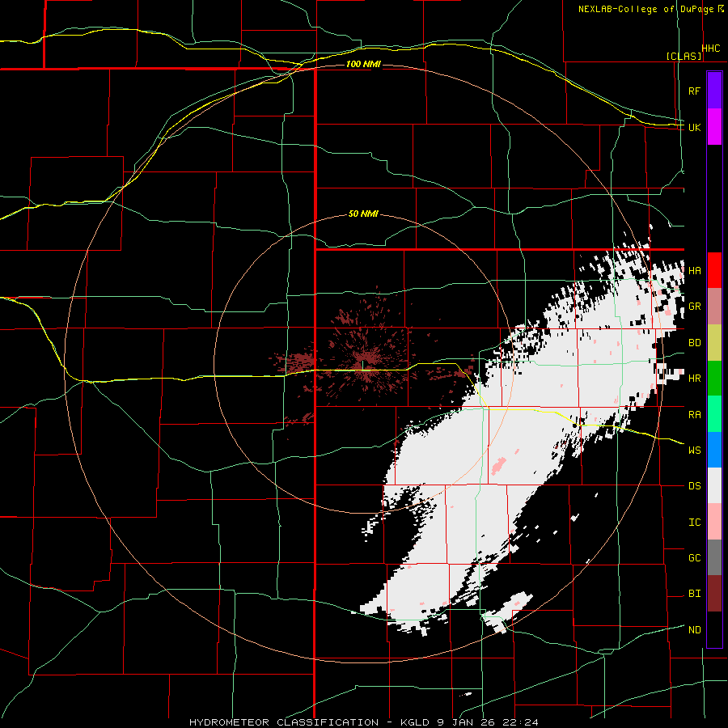Click the ND legend label
Screen dimensions: 728x728
pyautogui.click(x=694, y=630)
